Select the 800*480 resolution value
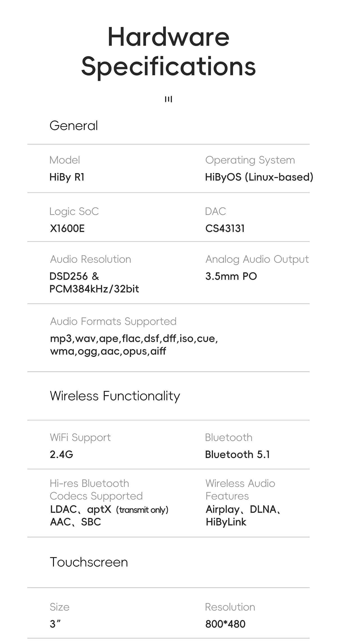The height and width of the screenshot is (644, 337). [x=225, y=624]
